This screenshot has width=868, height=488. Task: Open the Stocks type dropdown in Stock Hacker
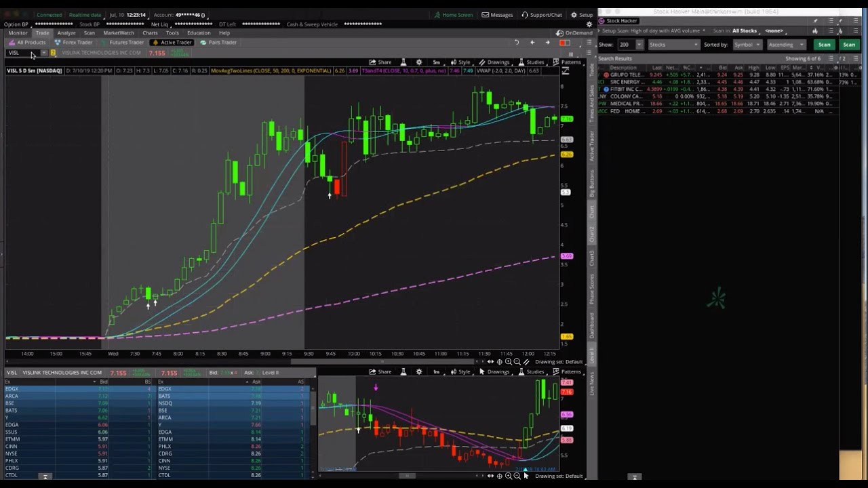(x=673, y=45)
